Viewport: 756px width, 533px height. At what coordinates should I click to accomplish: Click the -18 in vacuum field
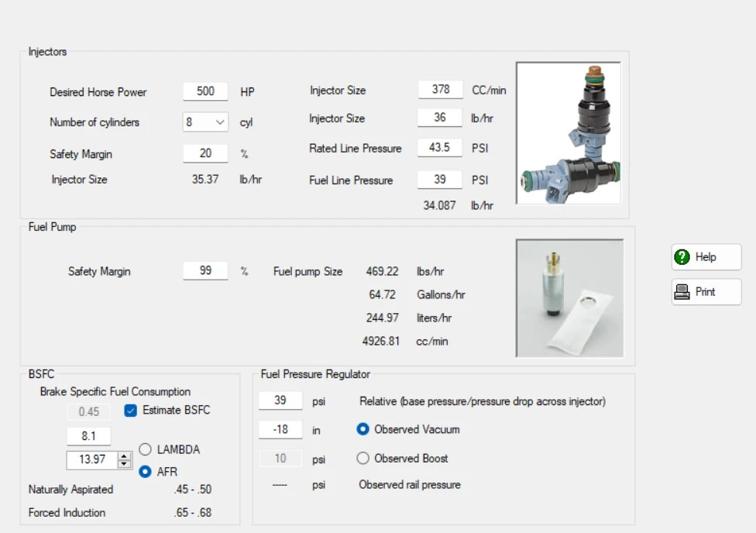point(280,429)
